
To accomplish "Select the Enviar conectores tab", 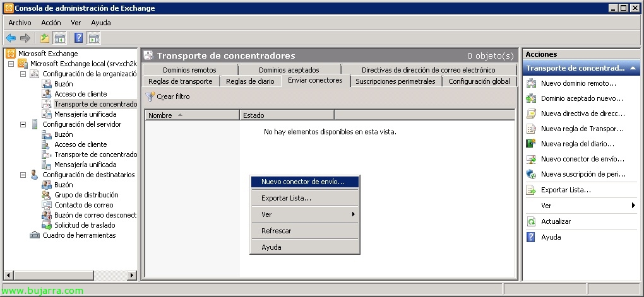I will [x=316, y=81].
